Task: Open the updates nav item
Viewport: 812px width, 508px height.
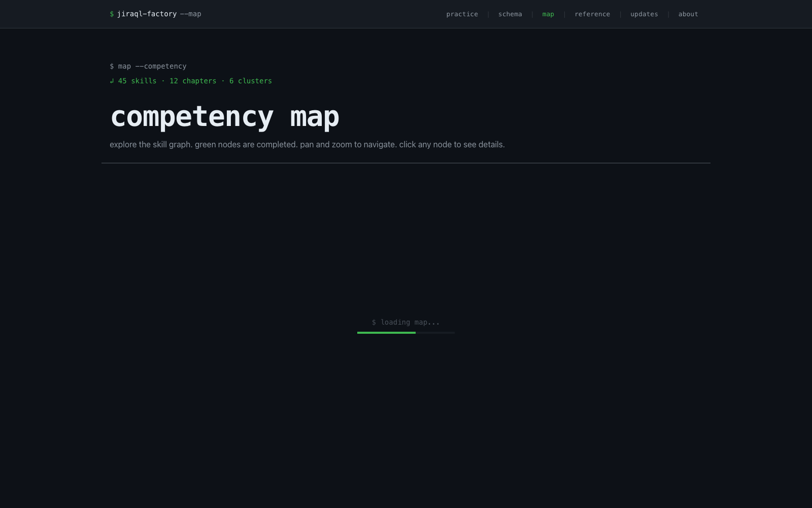Action: point(644,14)
